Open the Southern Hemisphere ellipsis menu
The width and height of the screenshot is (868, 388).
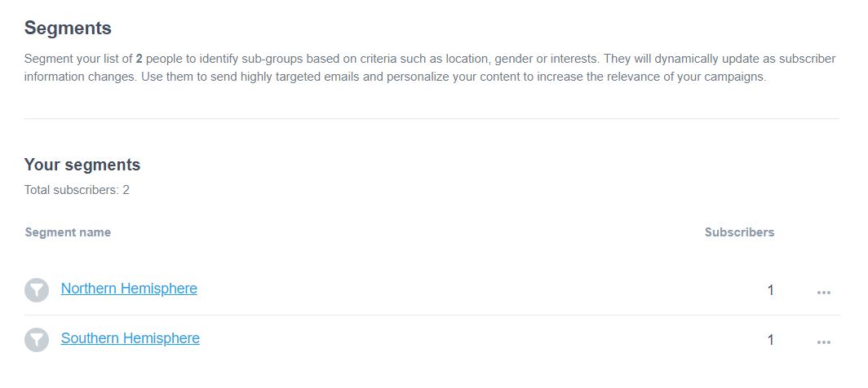pyautogui.click(x=823, y=342)
